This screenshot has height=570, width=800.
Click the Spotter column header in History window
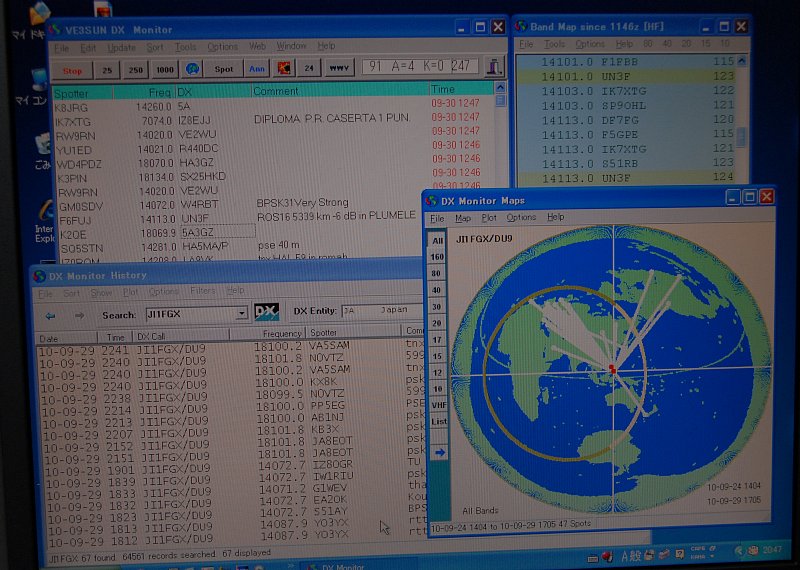coord(352,332)
